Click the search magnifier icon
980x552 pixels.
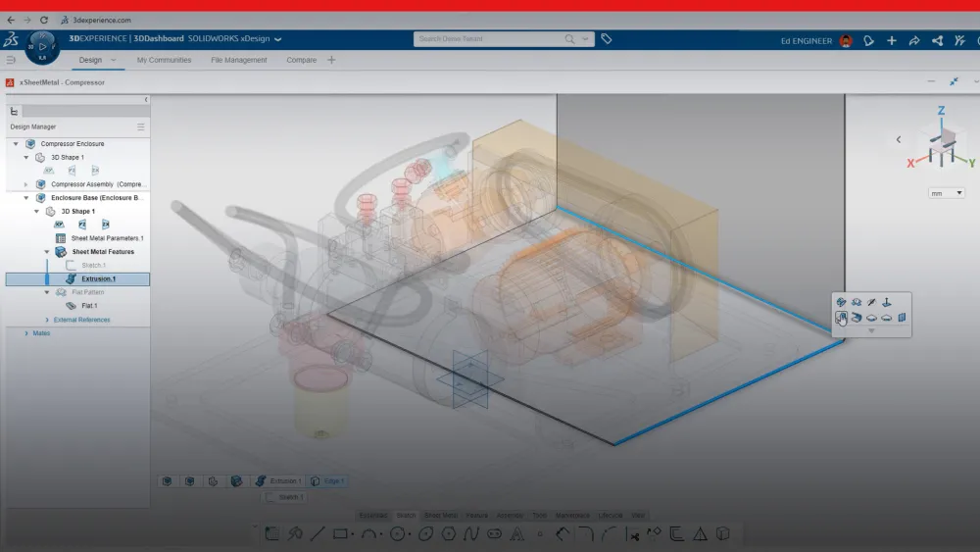point(569,39)
